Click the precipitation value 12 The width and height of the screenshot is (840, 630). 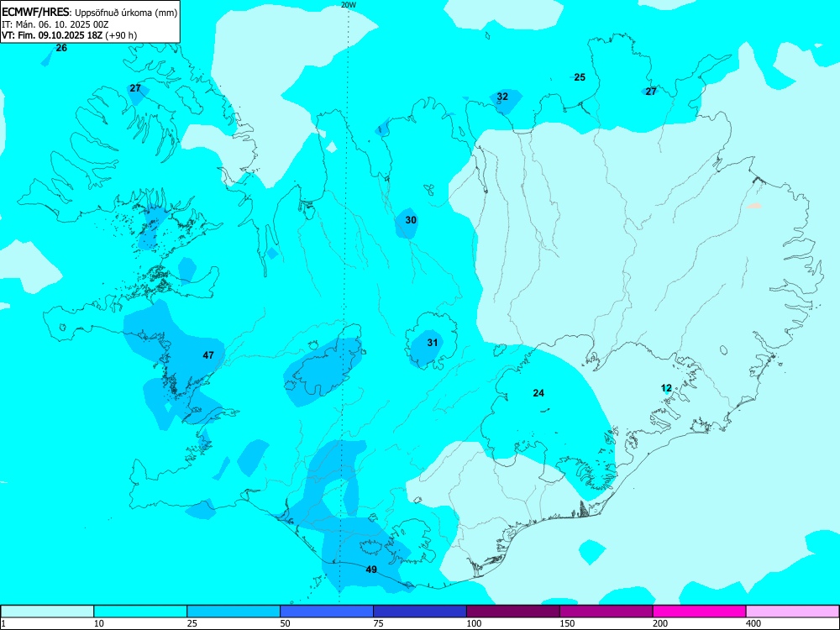click(x=666, y=388)
